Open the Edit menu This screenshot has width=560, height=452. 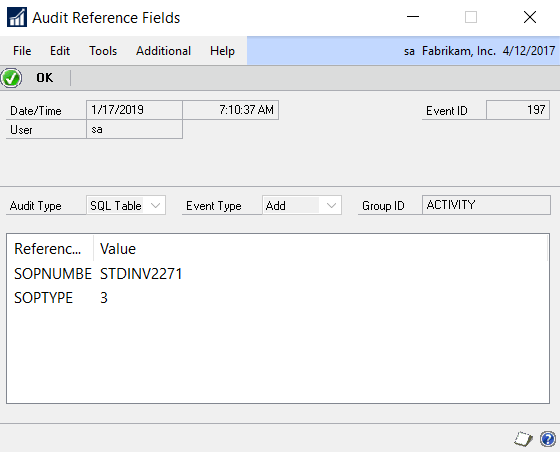[x=60, y=51]
